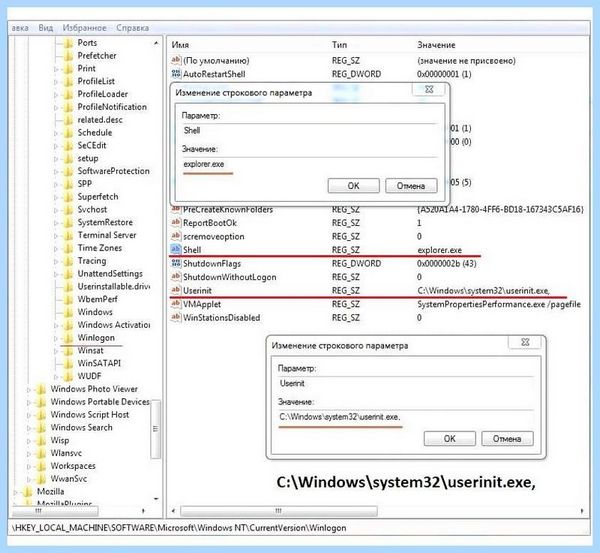600x553 pixels.
Task: Click the 0x0000002b (43) value cell
Action: [x=447, y=264]
